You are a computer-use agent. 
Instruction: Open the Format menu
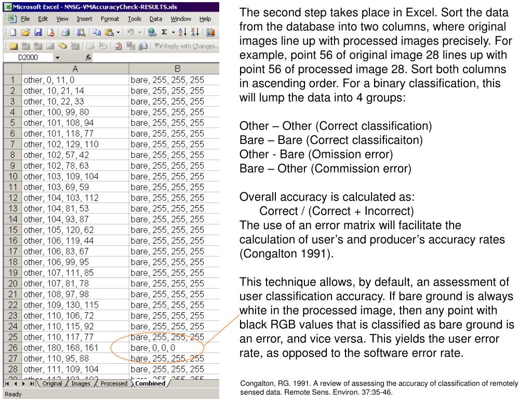(x=110, y=19)
